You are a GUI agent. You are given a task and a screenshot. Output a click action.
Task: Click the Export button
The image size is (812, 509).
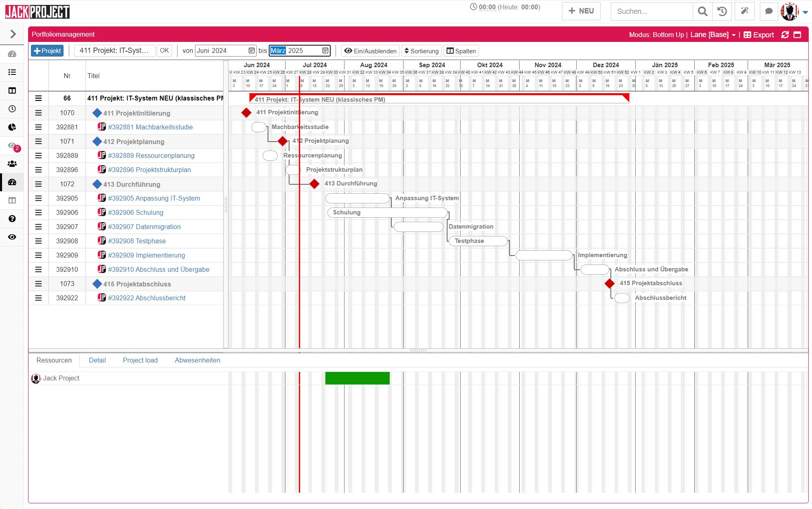[x=759, y=35]
